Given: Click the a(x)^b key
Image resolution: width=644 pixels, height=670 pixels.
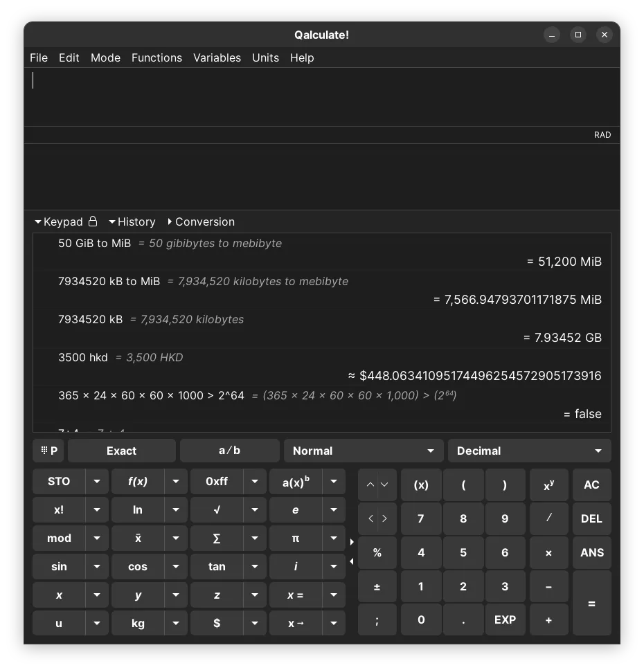Looking at the screenshot, I should (296, 482).
